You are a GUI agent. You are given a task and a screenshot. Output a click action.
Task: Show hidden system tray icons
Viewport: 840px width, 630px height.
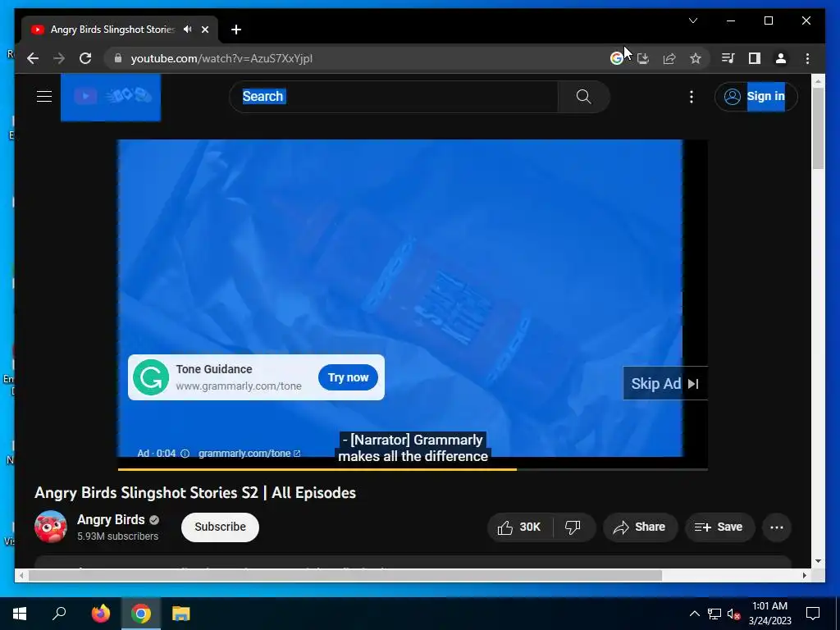coord(694,614)
